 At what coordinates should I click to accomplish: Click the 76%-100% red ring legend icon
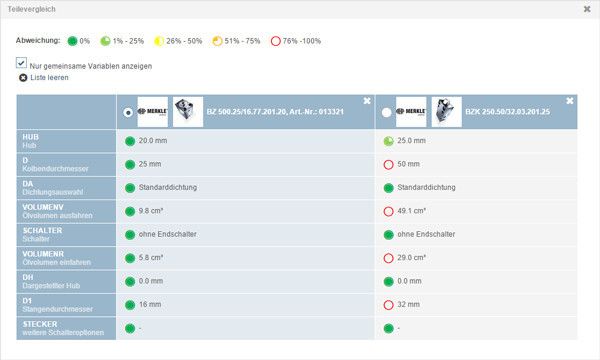pyautogui.click(x=276, y=41)
